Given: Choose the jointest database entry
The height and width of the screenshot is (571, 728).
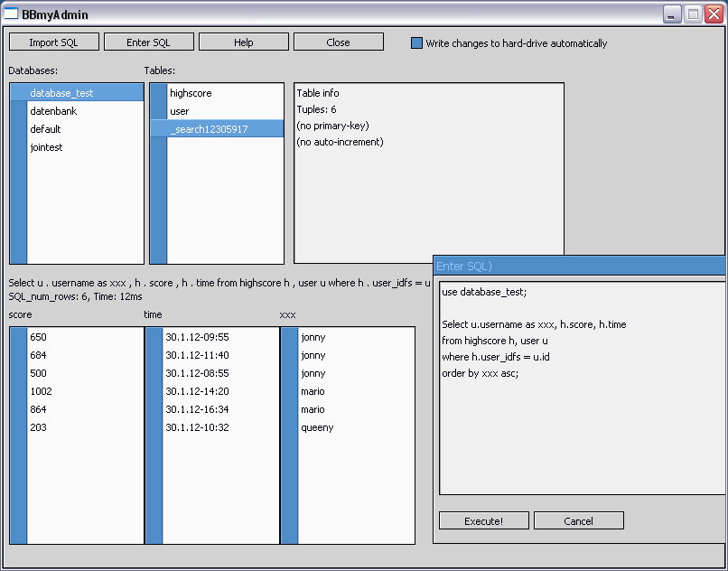Looking at the screenshot, I should [46, 147].
